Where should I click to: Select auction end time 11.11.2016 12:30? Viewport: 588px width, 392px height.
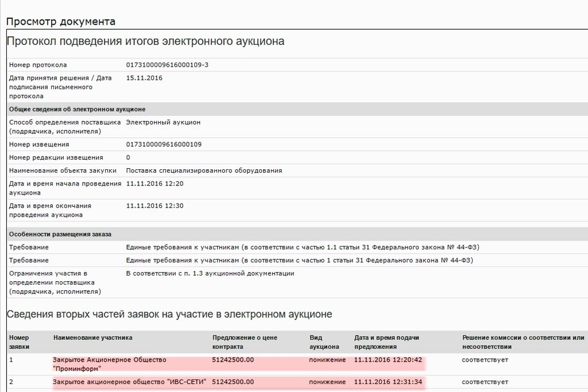tap(154, 205)
